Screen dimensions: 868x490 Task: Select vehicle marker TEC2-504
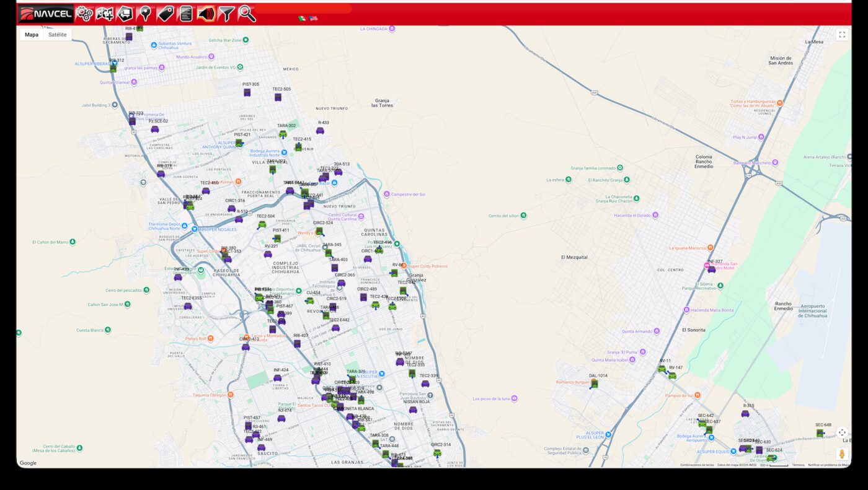pos(262,225)
